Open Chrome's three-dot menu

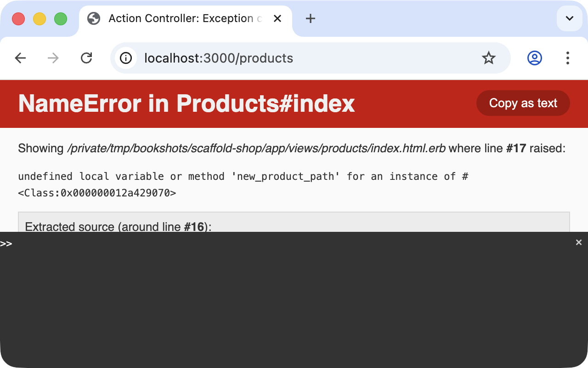[x=568, y=58]
